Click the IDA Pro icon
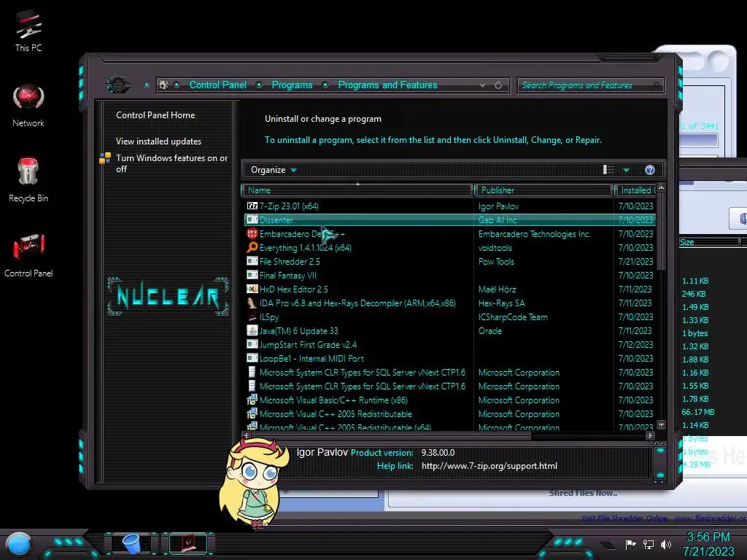 tap(252, 303)
